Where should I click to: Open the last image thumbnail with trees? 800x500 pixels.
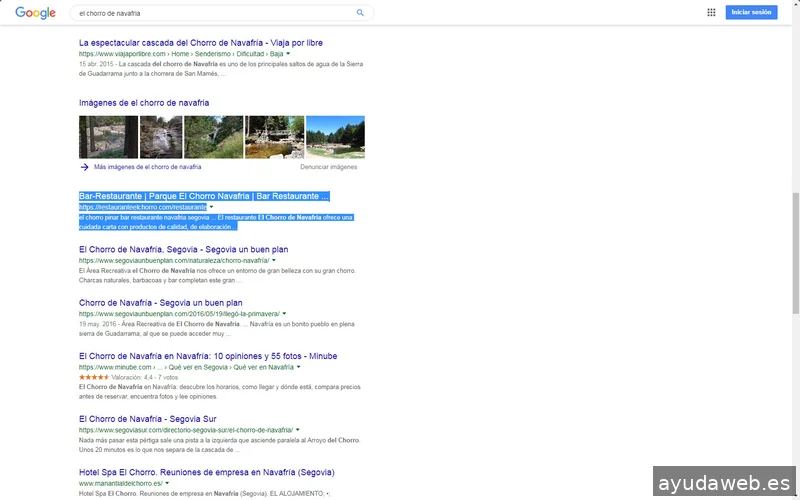(335, 137)
